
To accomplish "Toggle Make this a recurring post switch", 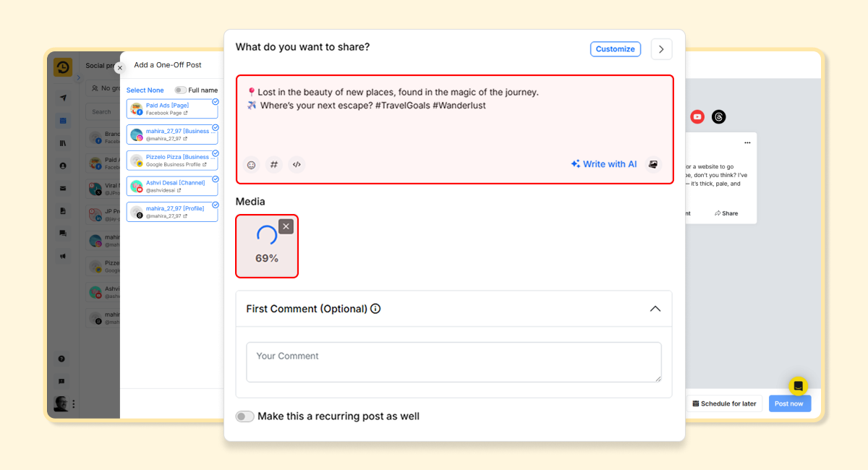I will (245, 416).
